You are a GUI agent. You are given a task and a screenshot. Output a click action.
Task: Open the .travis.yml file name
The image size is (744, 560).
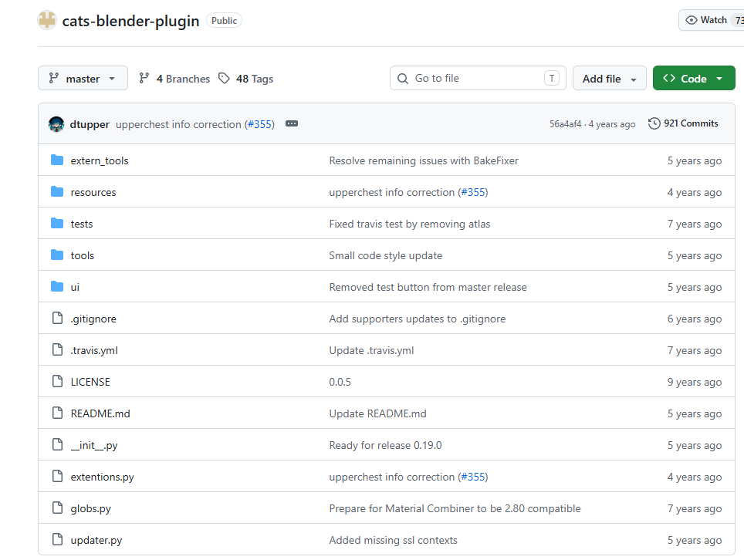pyautogui.click(x=94, y=350)
